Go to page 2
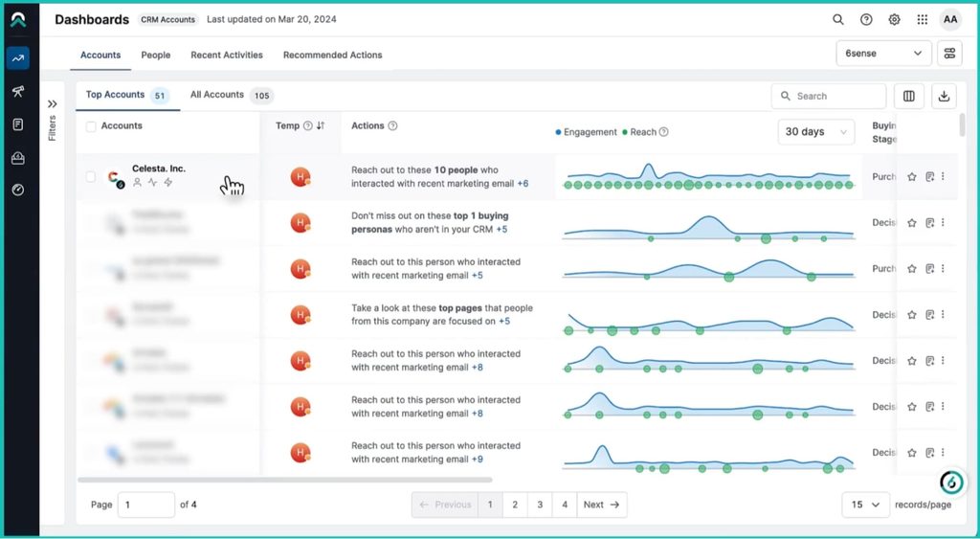The width and height of the screenshot is (980, 539). (515, 505)
